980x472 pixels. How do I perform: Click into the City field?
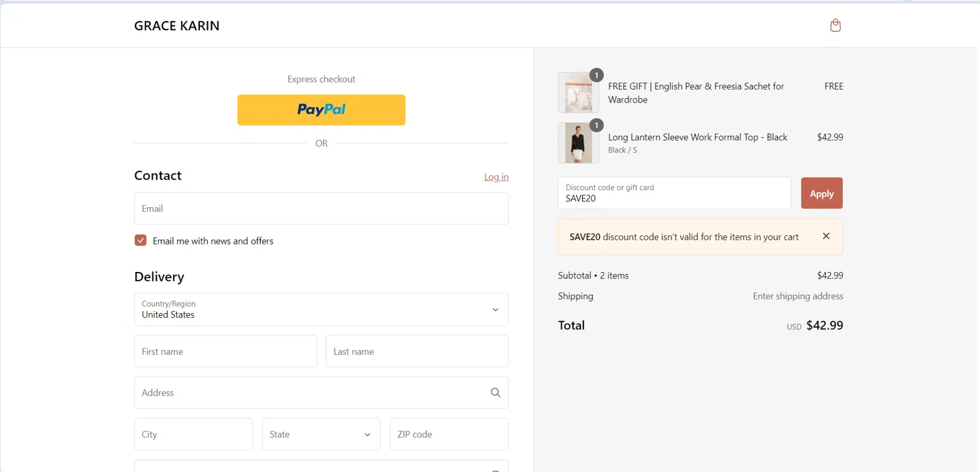coord(193,434)
